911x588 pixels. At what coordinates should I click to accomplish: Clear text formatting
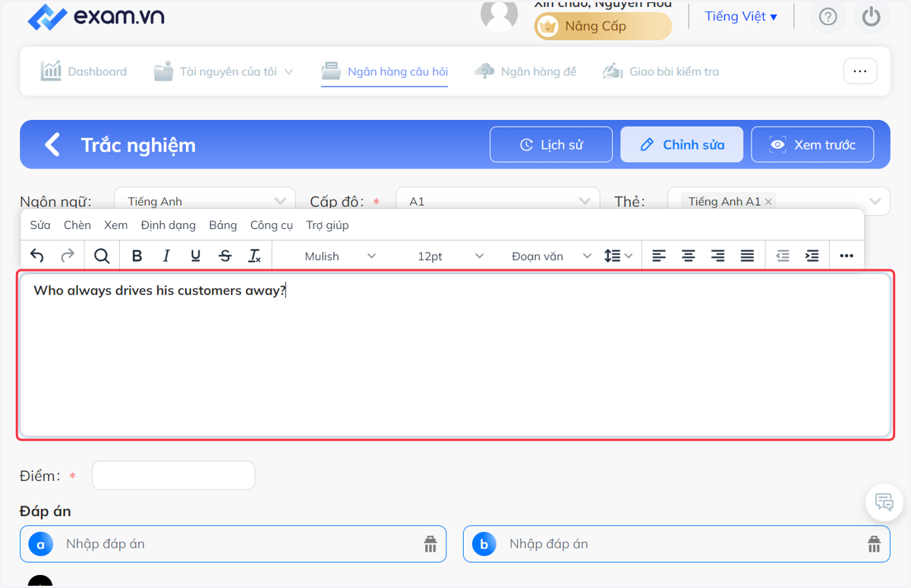pyautogui.click(x=255, y=256)
